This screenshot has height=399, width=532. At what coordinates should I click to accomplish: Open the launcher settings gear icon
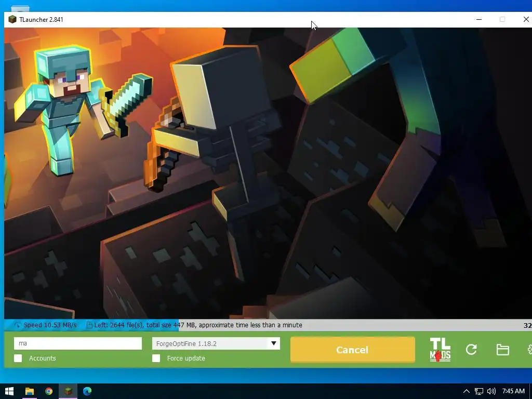pyautogui.click(x=529, y=350)
